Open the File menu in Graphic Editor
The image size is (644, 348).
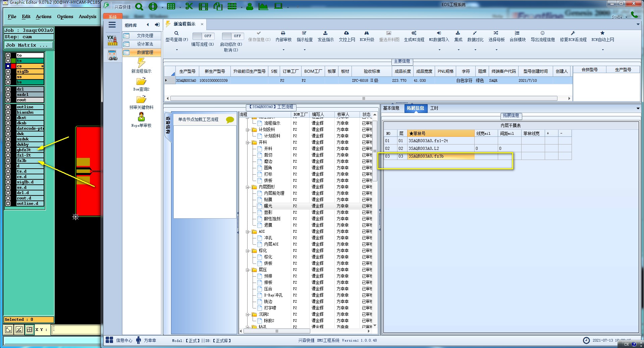[12, 16]
